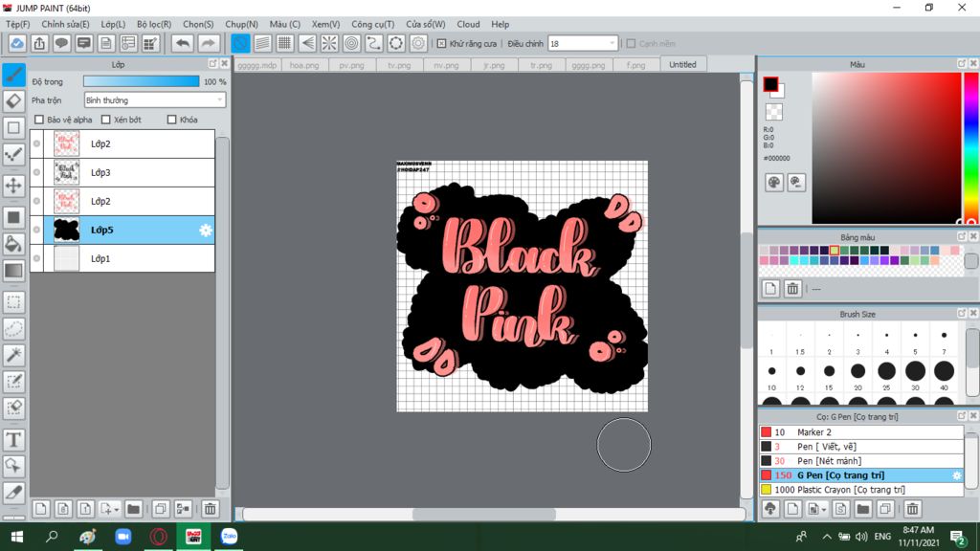Toggle visibility of layer Lớp5
The image size is (980, 551).
[37, 230]
